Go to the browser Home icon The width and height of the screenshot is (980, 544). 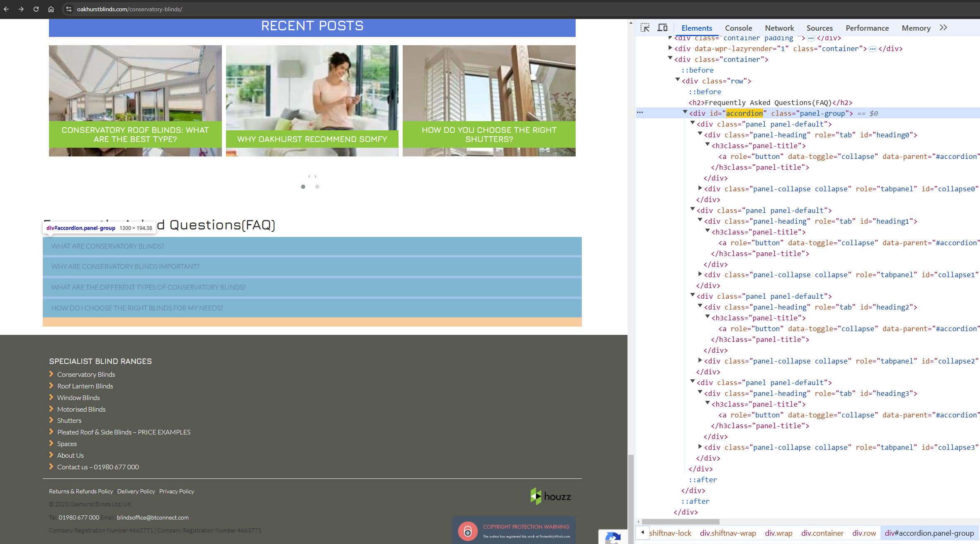pos(51,9)
